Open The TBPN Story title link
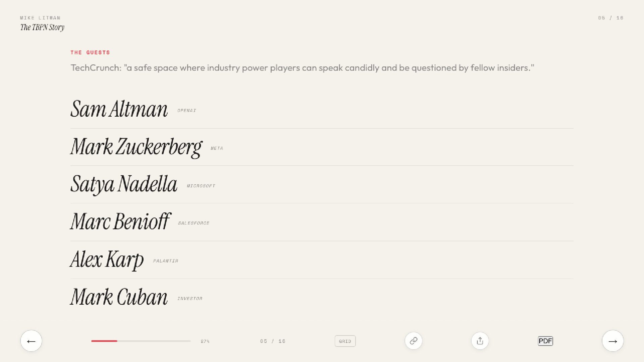644x362 pixels. coord(42,27)
